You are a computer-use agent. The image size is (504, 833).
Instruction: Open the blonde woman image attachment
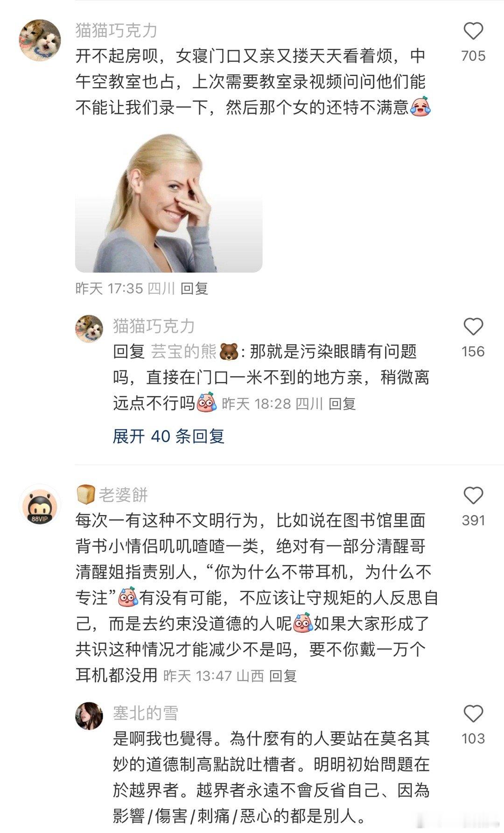point(168,201)
